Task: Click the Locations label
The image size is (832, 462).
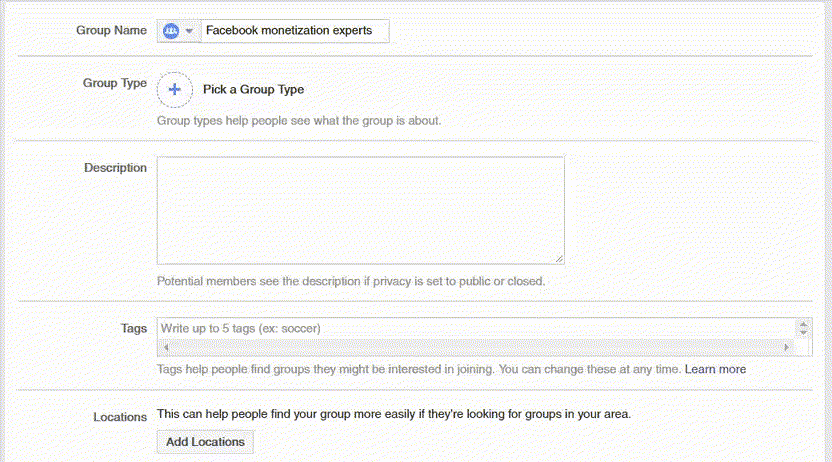Action: point(120,416)
